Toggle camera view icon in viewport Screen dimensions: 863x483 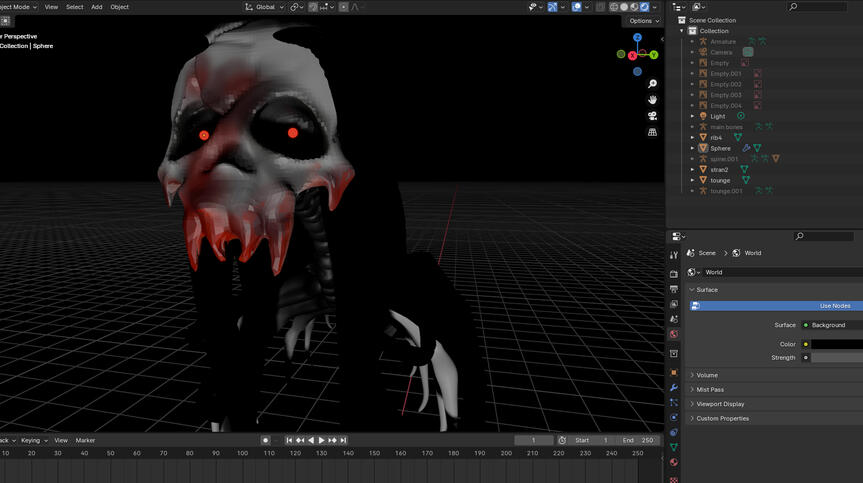[x=652, y=116]
